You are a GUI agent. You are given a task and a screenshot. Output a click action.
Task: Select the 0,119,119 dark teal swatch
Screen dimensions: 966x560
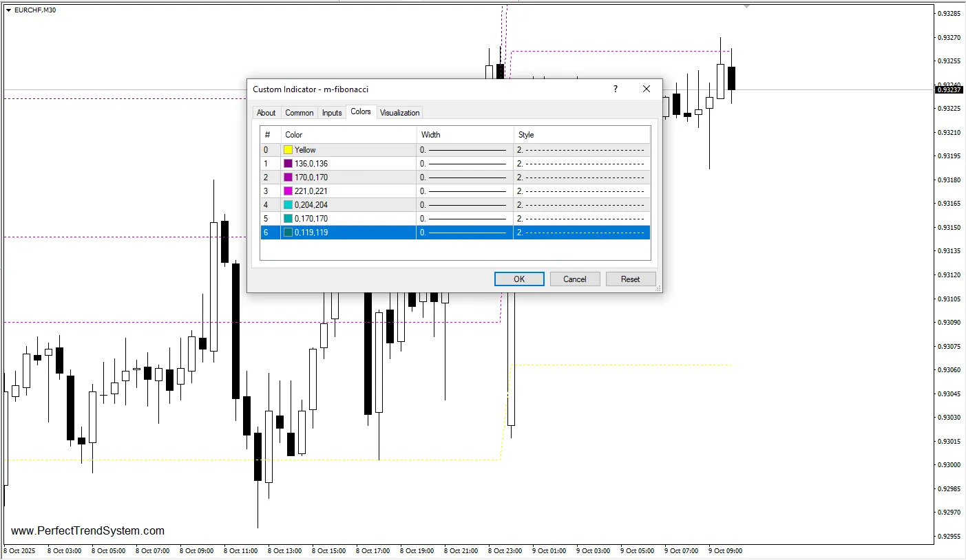pyautogui.click(x=288, y=233)
